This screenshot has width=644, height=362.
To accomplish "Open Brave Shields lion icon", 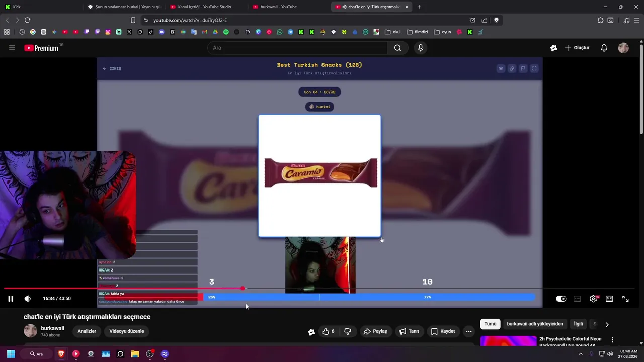I will [496, 20].
